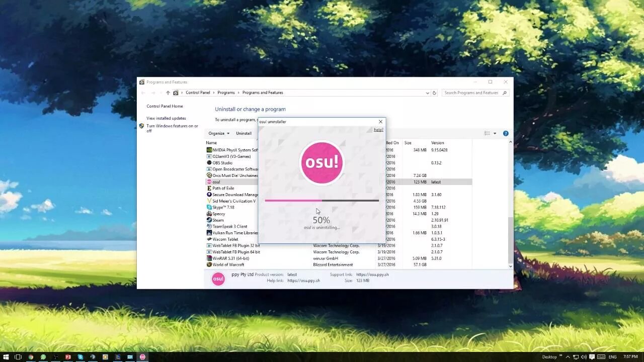
Task: Open Control Panel Home link
Action: tap(165, 106)
